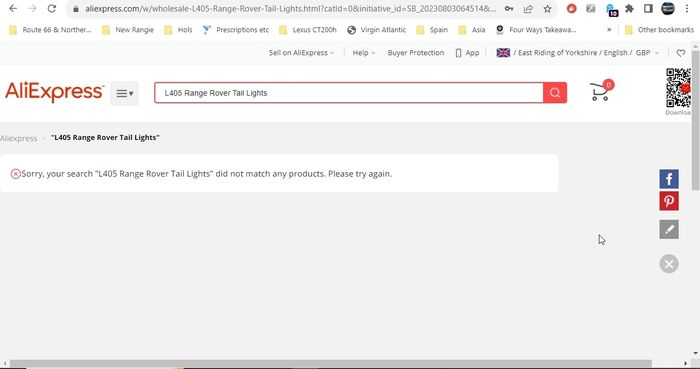
Task: Open the Virgin Atlantic bookmark
Action: [x=377, y=30]
